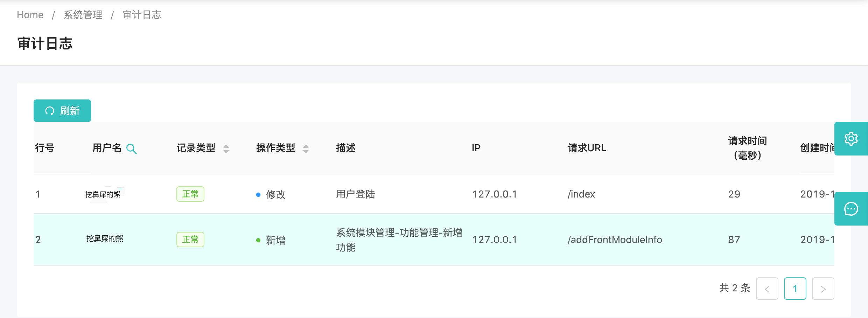Sort by the 记录类型 column arrows
The image size is (868, 318).
point(226,149)
